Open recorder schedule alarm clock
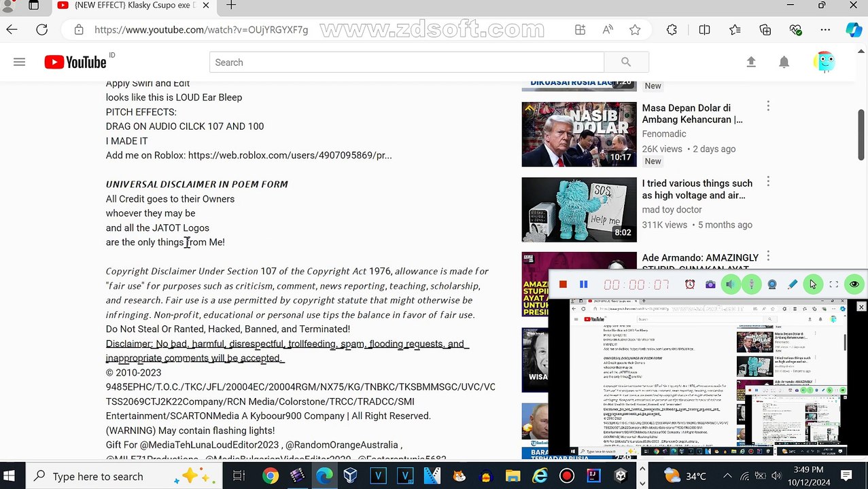The height and width of the screenshot is (489, 868). 690,285
